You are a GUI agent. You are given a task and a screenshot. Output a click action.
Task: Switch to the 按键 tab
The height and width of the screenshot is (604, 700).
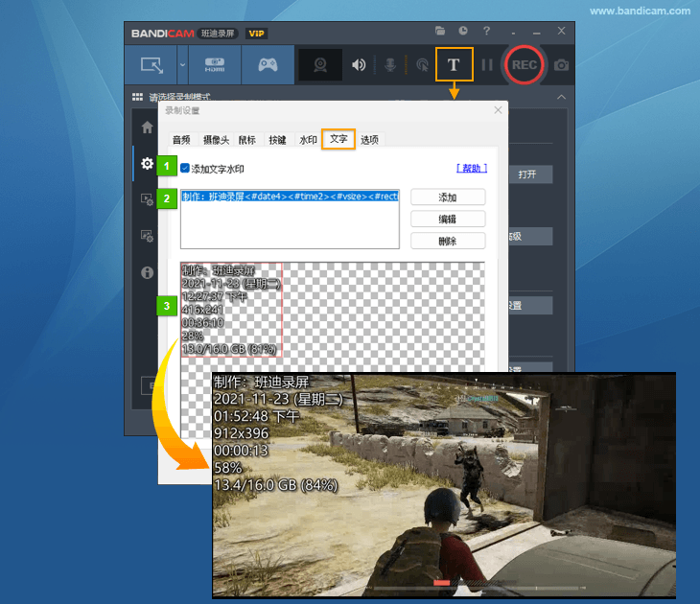pyautogui.click(x=277, y=140)
